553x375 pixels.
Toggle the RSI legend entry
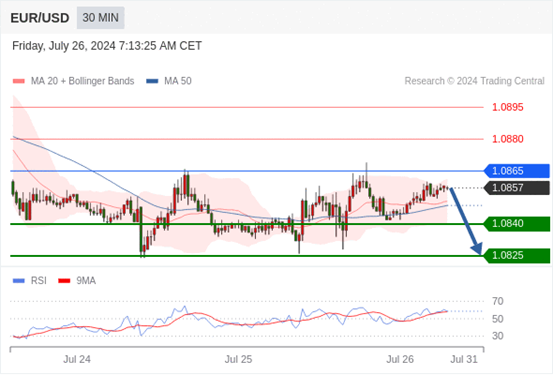(30, 281)
